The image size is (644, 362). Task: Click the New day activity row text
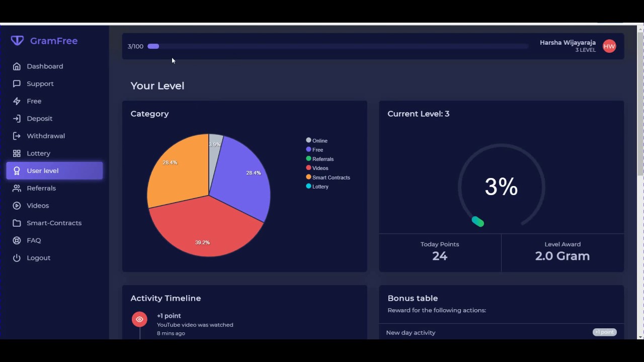(x=411, y=333)
